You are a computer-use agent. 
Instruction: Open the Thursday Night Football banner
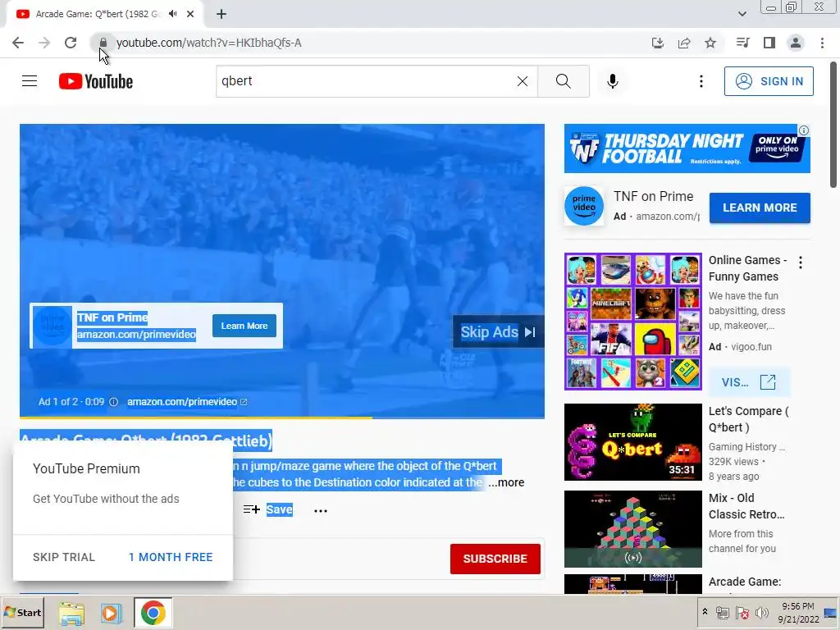pos(687,148)
